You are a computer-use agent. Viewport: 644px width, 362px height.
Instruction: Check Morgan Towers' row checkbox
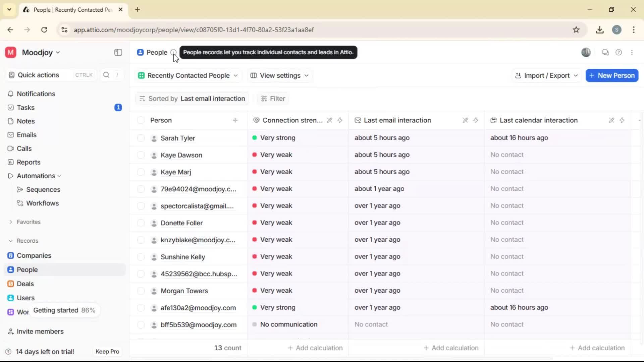141,291
